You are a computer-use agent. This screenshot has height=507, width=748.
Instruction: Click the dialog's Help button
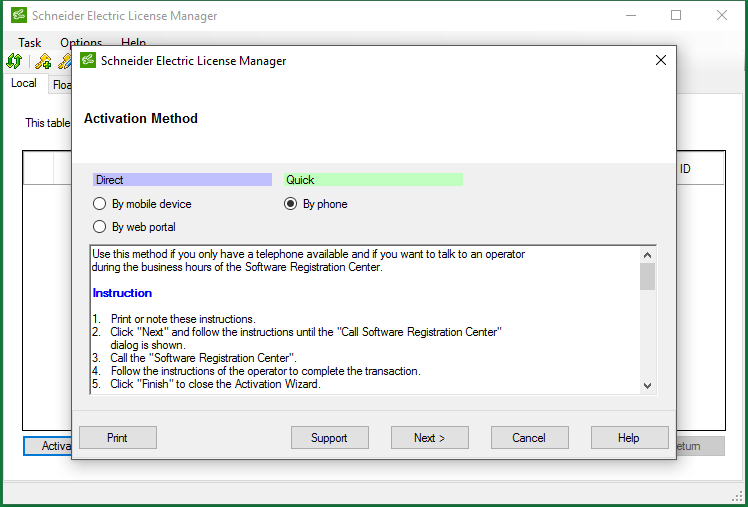click(630, 437)
